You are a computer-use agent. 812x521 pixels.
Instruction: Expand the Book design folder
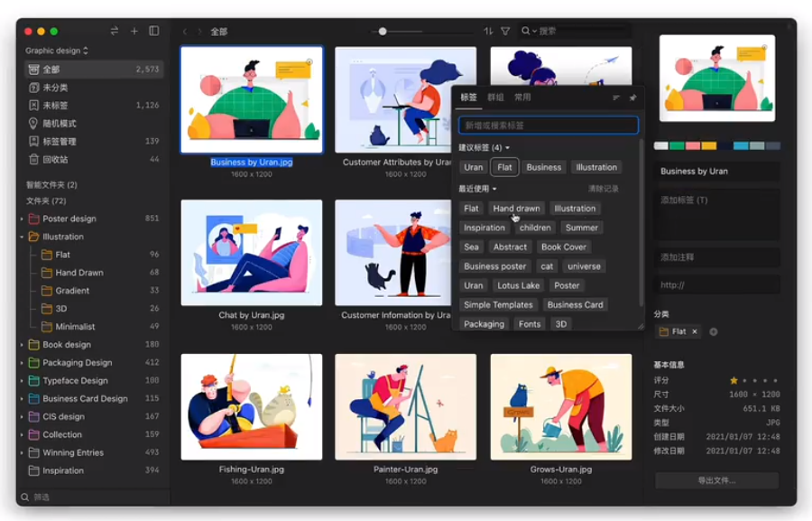point(22,345)
